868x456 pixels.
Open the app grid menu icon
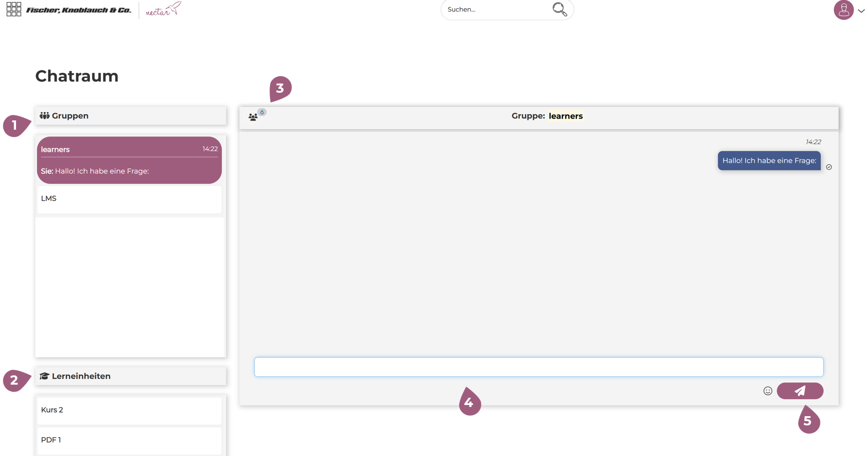click(14, 9)
